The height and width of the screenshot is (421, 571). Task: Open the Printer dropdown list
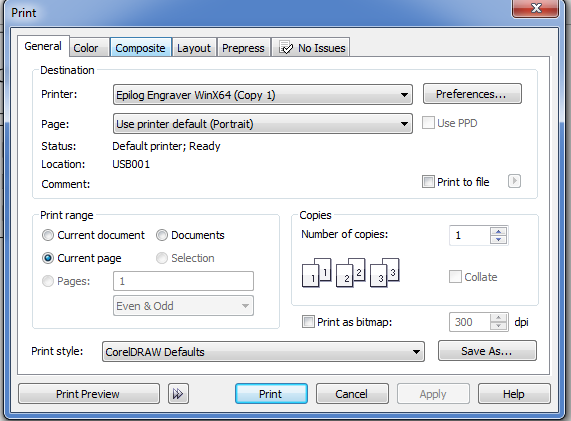click(263, 95)
